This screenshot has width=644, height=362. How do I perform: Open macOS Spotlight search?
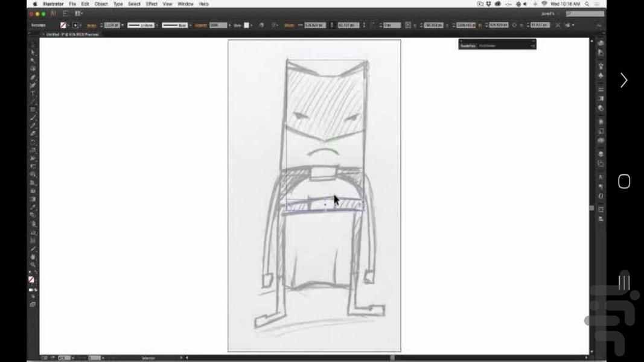pos(587,4)
